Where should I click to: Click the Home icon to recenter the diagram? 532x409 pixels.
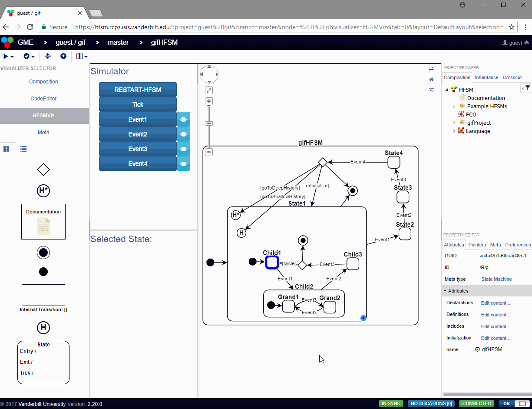[x=431, y=80]
